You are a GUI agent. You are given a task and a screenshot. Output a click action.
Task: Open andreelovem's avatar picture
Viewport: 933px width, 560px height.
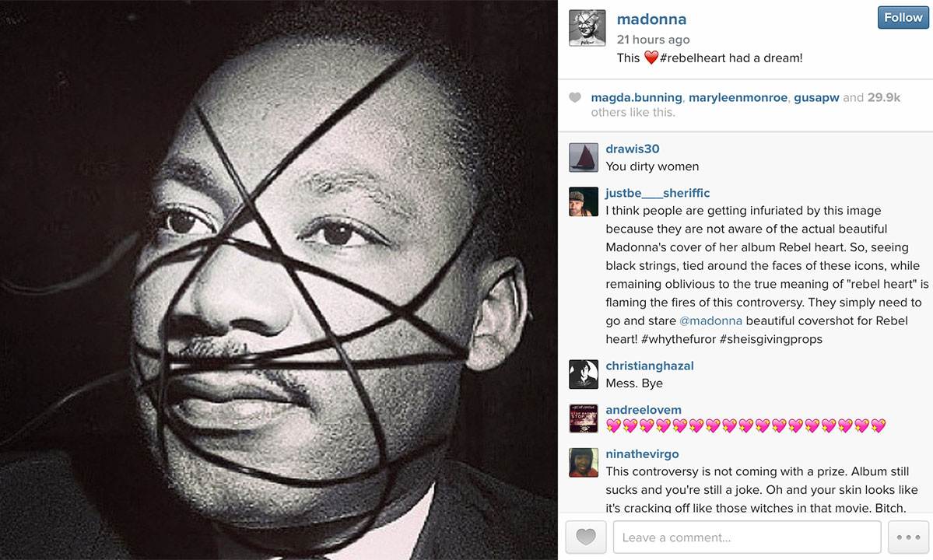click(583, 418)
